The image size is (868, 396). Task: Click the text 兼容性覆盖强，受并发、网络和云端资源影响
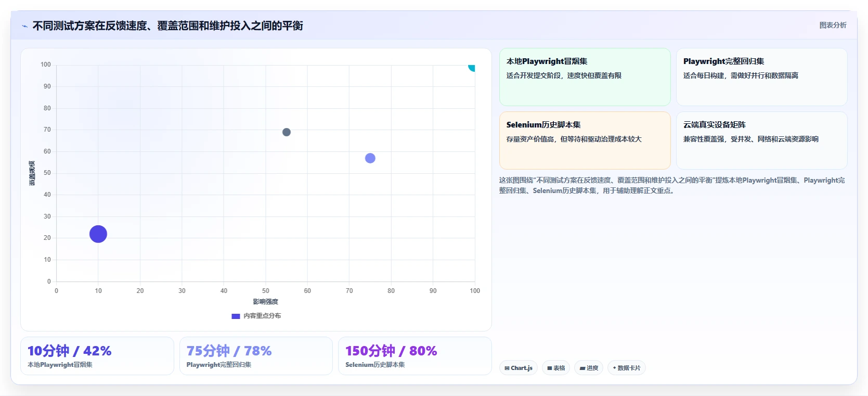pos(751,139)
